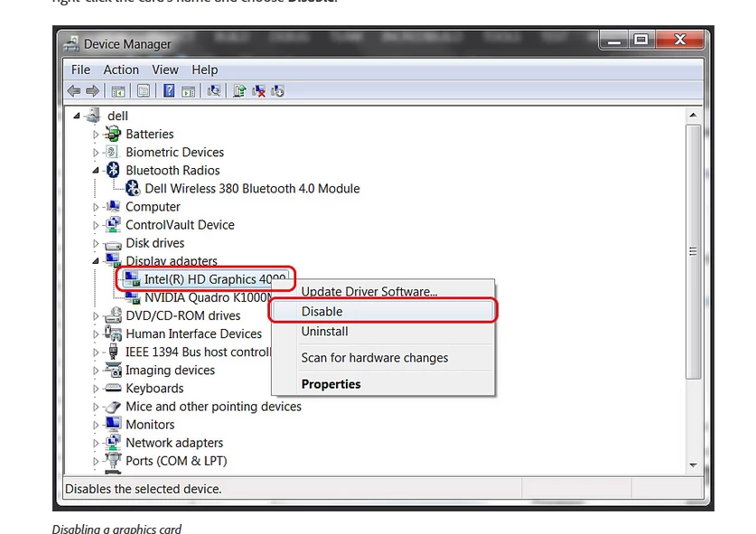Choose Uninstall in the context menu
This screenshot has height=534, width=756.
[383, 332]
